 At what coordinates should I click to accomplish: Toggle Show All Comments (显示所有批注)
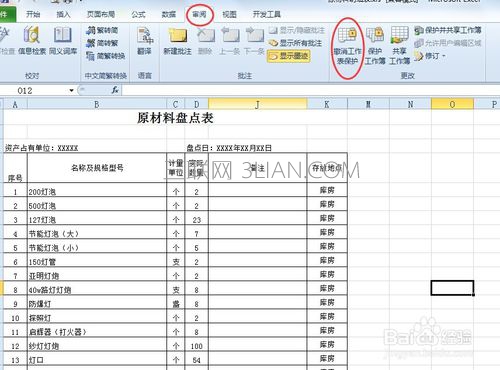(x=295, y=43)
